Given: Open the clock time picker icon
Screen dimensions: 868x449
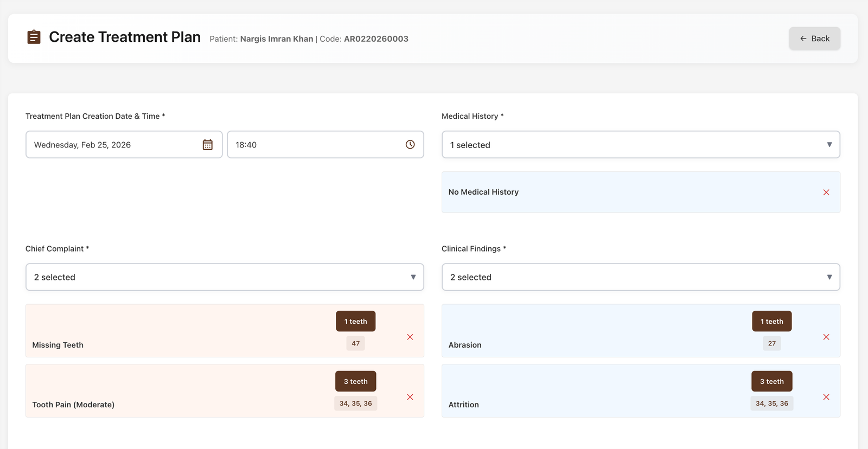Looking at the screenshot, I should click(410, 144).
